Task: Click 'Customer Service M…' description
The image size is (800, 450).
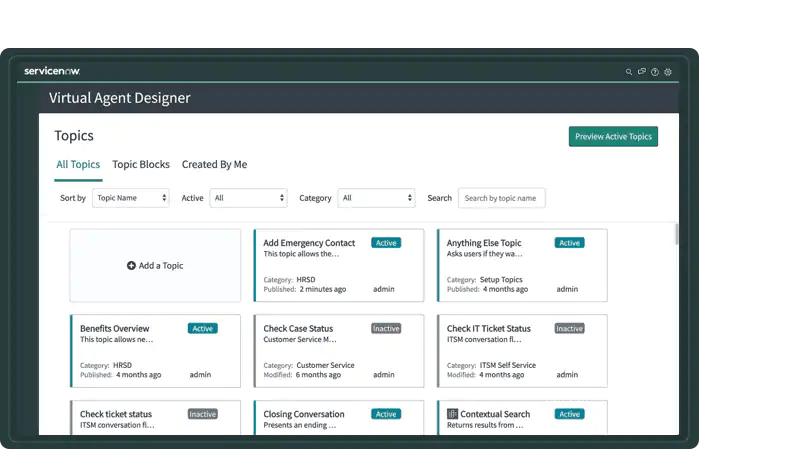Action: [300, 340]
